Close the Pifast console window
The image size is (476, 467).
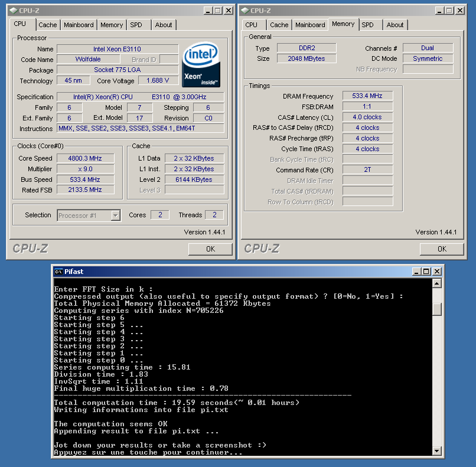[x=436, y=272]
